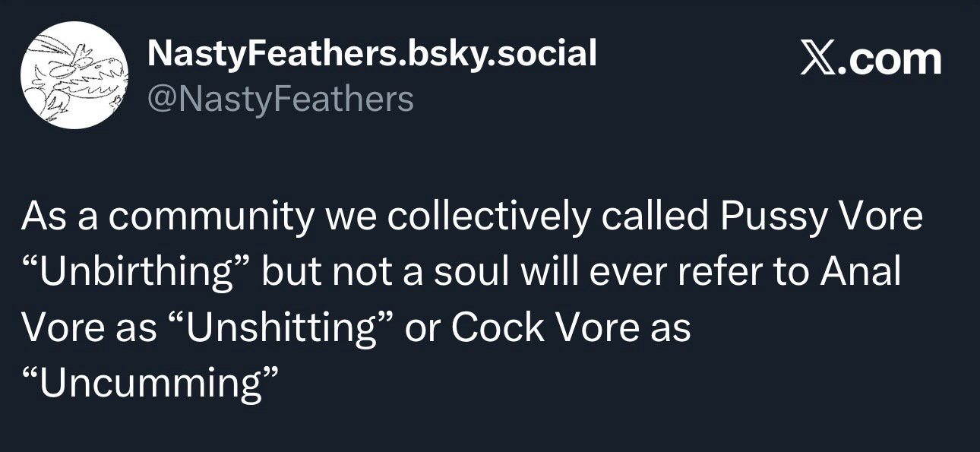Click the NastyFeathers profile avatar

point(74,75)
